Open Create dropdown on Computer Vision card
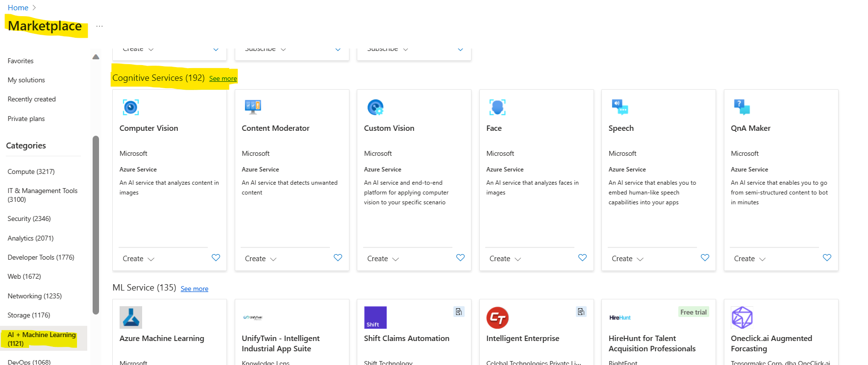 pyautogui.click(x=138, y=259)
